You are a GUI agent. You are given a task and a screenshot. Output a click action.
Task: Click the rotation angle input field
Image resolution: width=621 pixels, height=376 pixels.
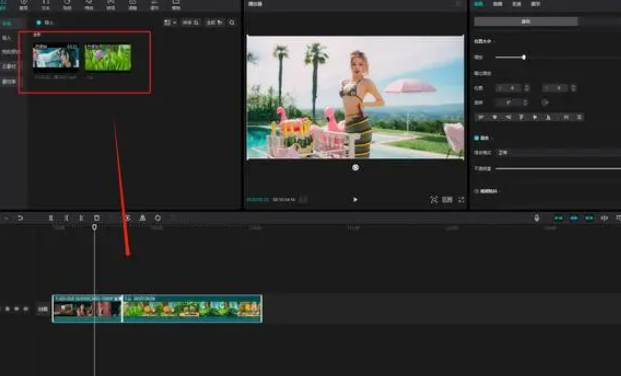point(509,103)
